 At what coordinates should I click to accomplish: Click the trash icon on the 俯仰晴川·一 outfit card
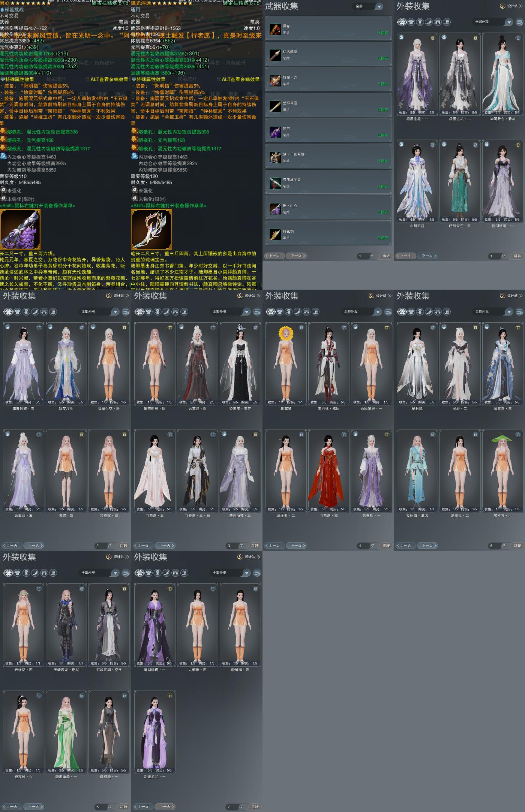click(x=518, y=145)
